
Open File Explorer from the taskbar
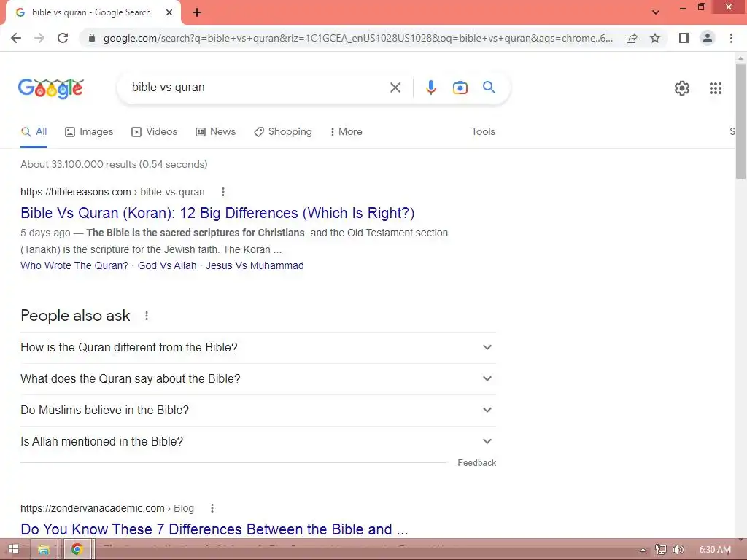pos(43,550)
